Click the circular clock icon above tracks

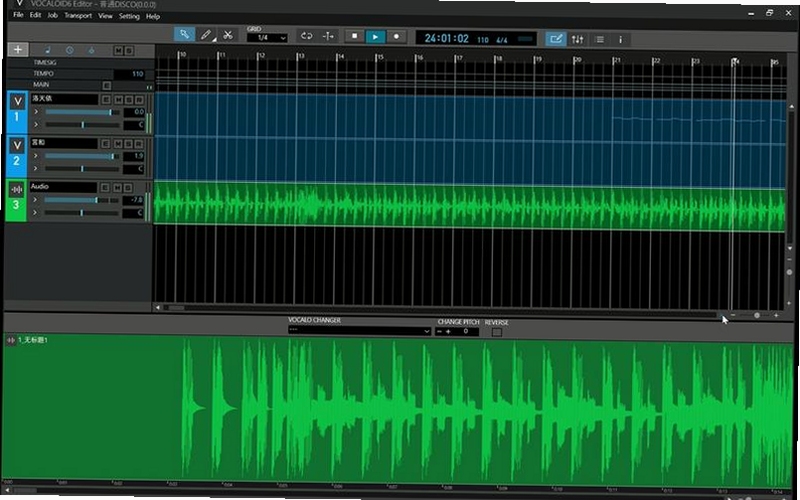70,50
